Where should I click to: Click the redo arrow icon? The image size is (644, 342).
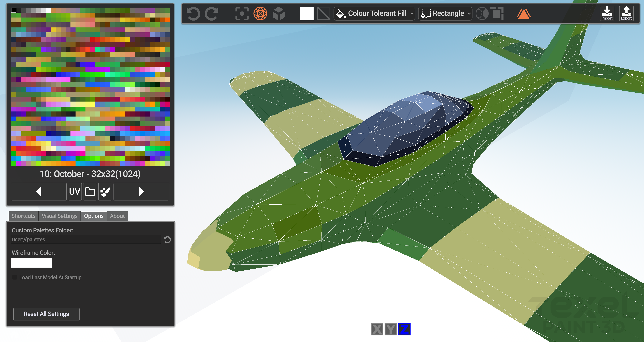(212, 13)
